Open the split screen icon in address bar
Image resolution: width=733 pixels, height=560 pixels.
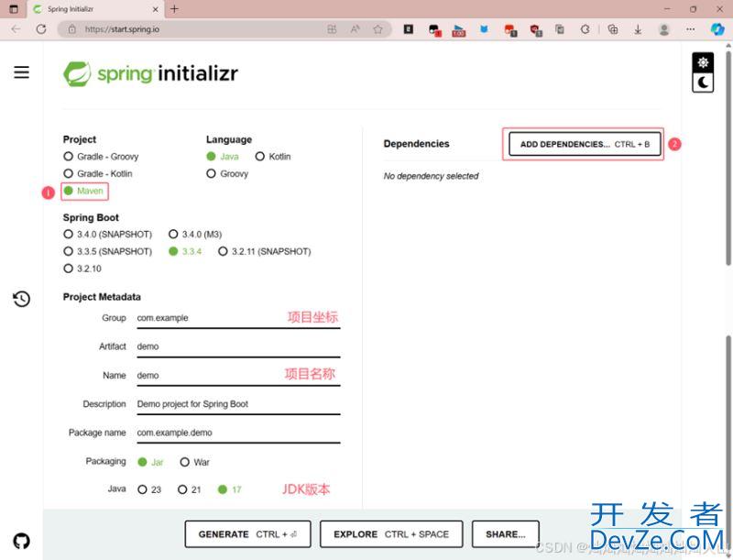click(x=332, y=29)
